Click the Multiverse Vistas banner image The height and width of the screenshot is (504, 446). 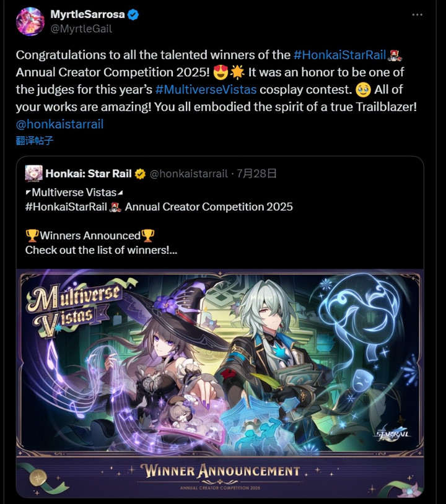[x=220, y=383]
